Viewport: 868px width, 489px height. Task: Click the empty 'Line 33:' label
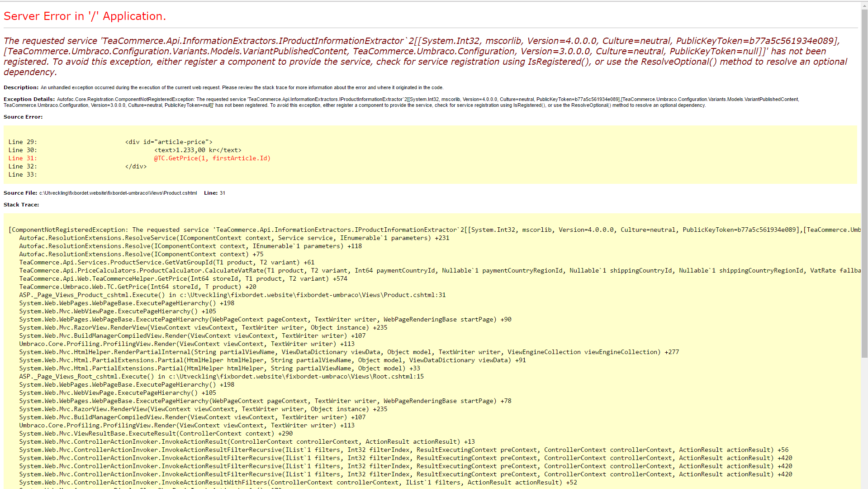pyautogui.click(x=23, y=174)
